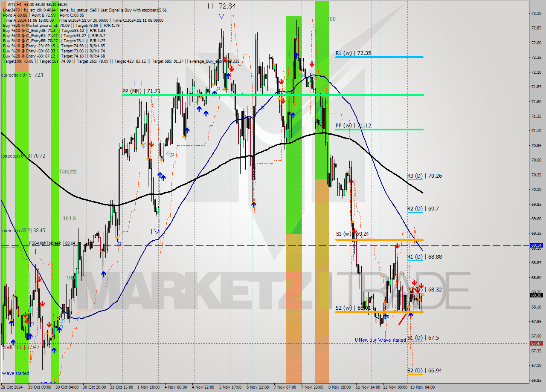Viewport: 546px width, 392px height.
Task: Select the current price tag 68.30 on axis
Action: [536, 295]
